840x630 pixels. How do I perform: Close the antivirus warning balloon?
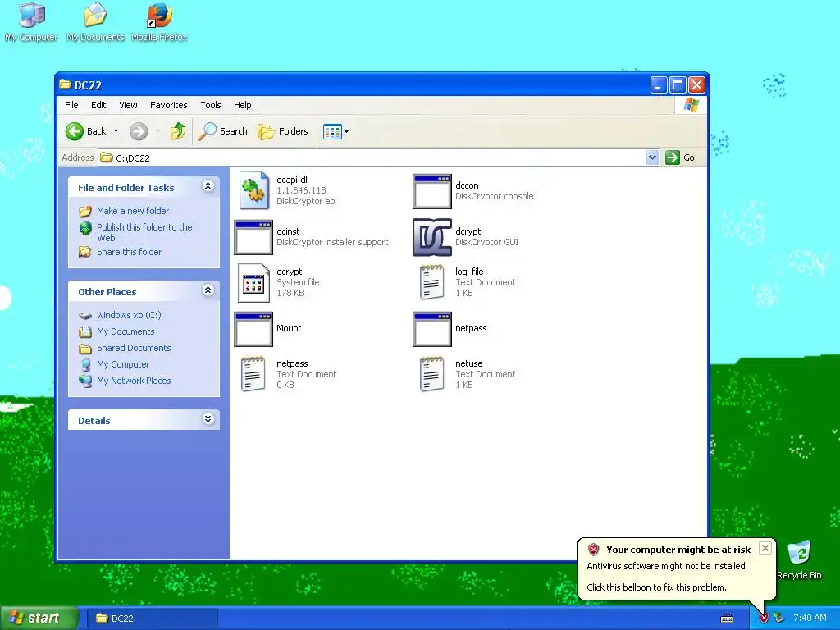click(x=765, y=548)
